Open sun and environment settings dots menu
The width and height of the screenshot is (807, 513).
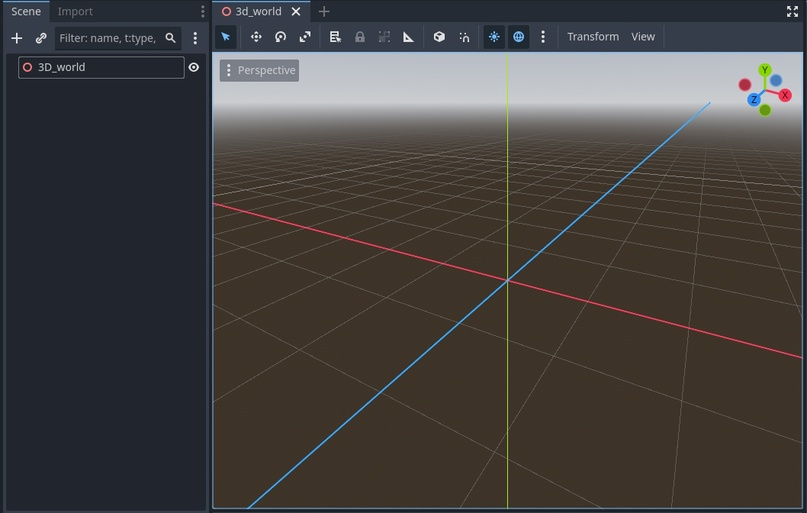click(543, 37)
